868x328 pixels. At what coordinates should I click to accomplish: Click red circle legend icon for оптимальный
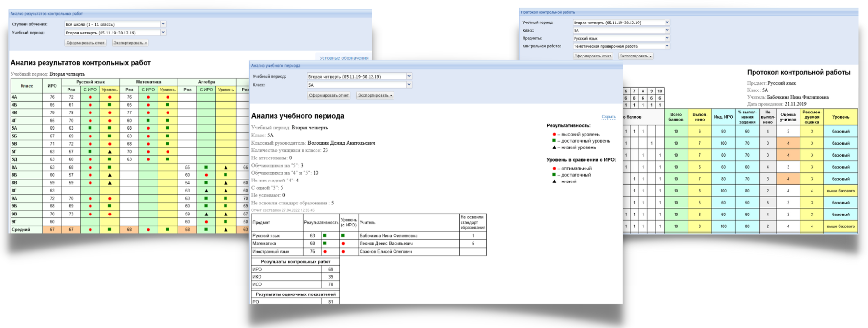(554, 169)
